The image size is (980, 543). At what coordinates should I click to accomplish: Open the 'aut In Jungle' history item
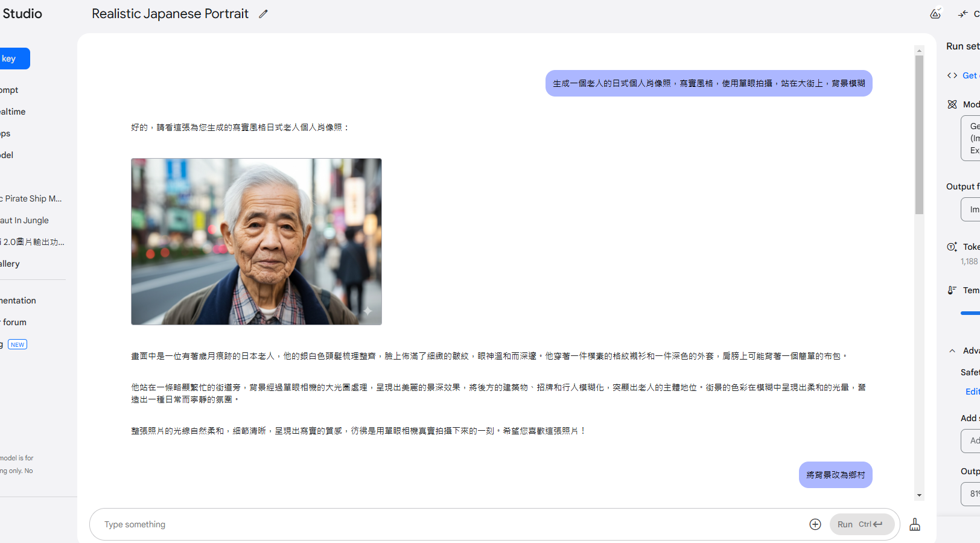pos(25,220)
